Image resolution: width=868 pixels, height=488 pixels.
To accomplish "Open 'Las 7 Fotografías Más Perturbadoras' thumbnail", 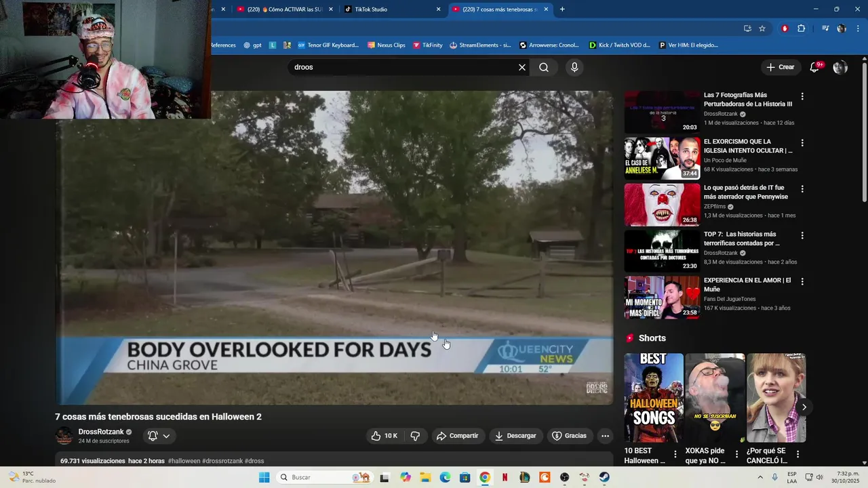I will [662, 112].
